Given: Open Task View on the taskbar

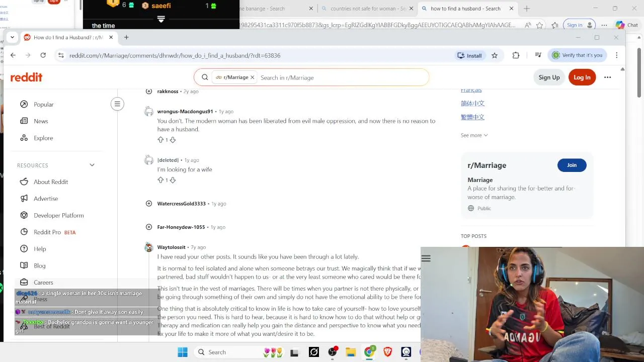Looking at the screenshot, I should [x=294, y=352].
